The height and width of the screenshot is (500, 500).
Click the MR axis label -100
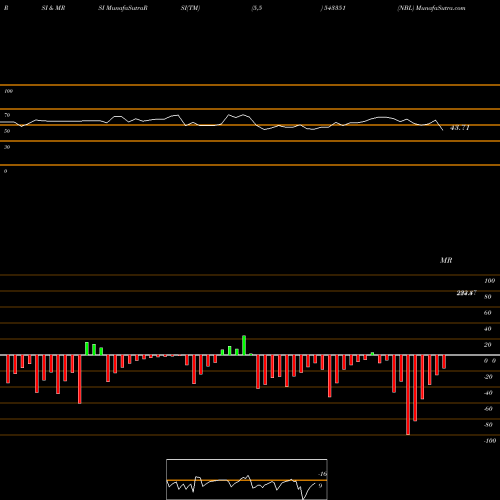pos(490,441)
